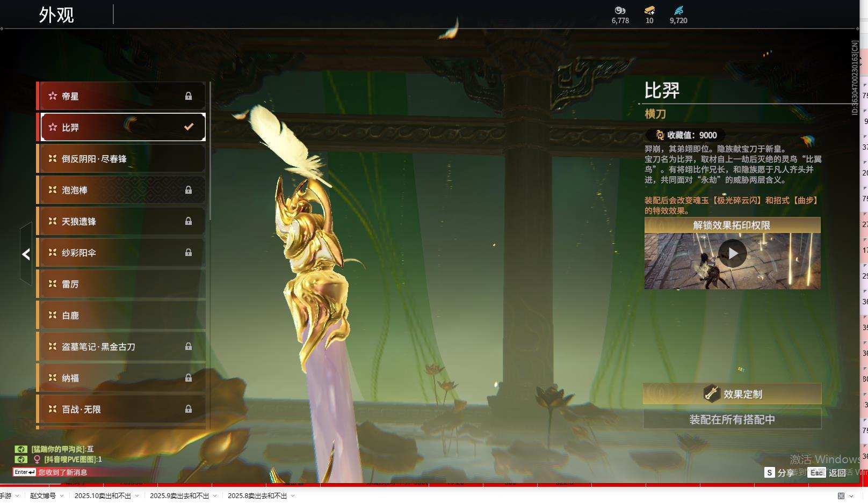This screenshot has width=868, height=504.
Task: Open the 2025.10卖出和不出 sheet tab
Action: click(x=103, y=496)
